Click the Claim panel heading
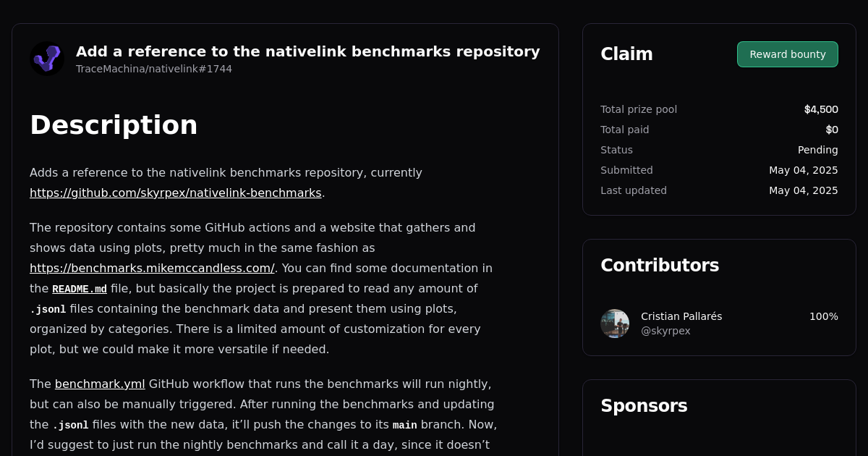 [x=626, y=54]
